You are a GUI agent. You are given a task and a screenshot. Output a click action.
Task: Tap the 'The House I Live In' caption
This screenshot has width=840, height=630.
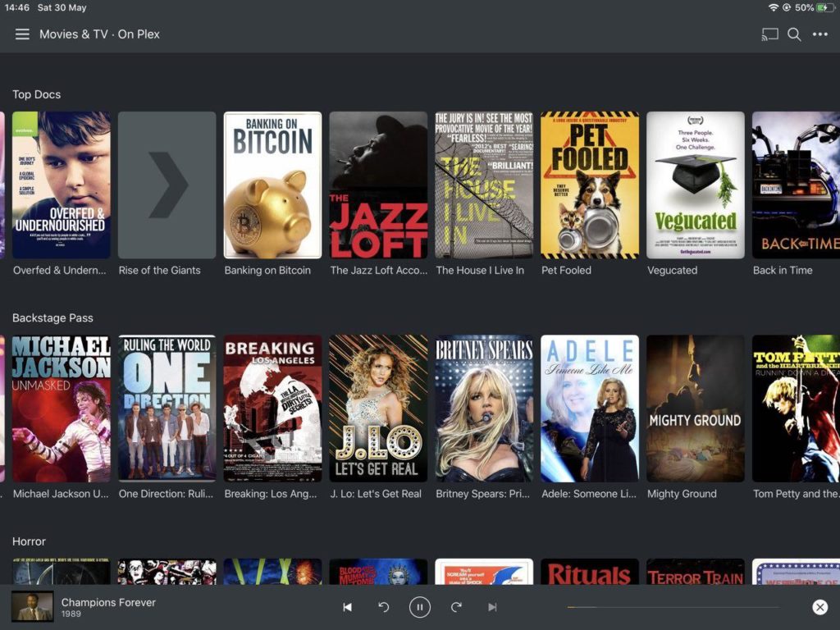(480, 271)
